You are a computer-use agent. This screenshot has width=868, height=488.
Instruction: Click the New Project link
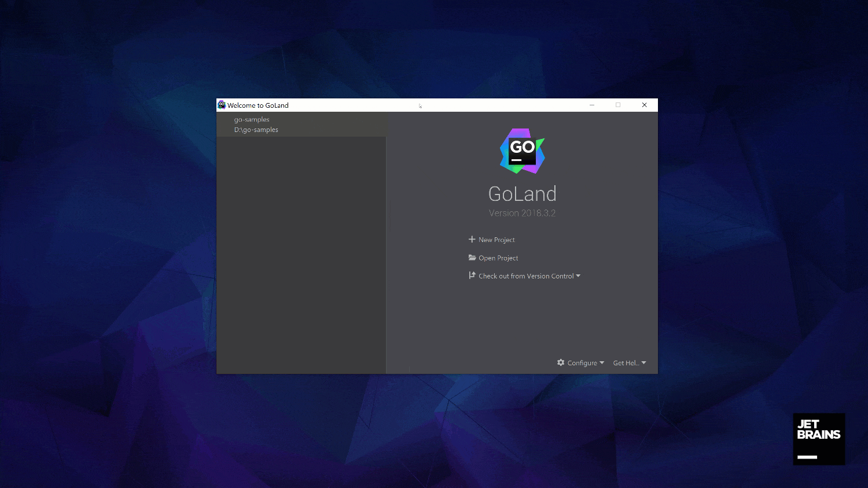496,240
